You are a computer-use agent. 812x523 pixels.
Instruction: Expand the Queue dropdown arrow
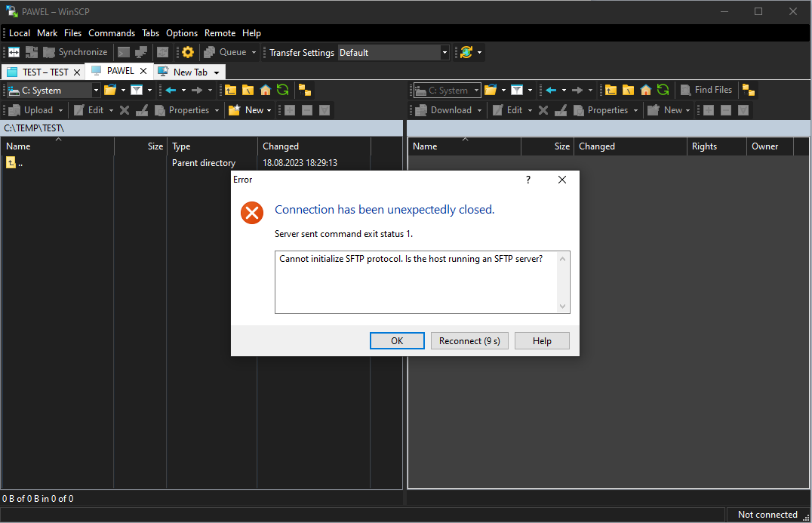coord(254,52)
